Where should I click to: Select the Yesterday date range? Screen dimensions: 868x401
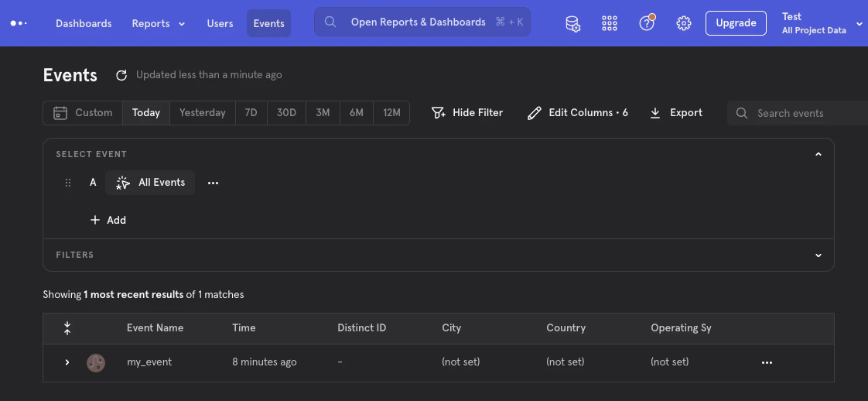tap(203, 113)
